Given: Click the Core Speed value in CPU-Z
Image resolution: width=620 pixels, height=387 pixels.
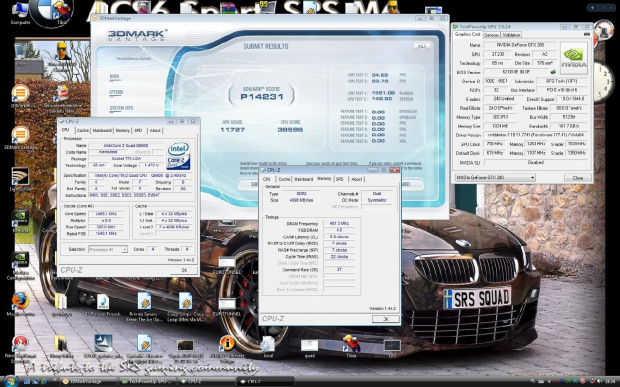Looking at the screenshot, I should pyautogui.click(x=106, y=213).
